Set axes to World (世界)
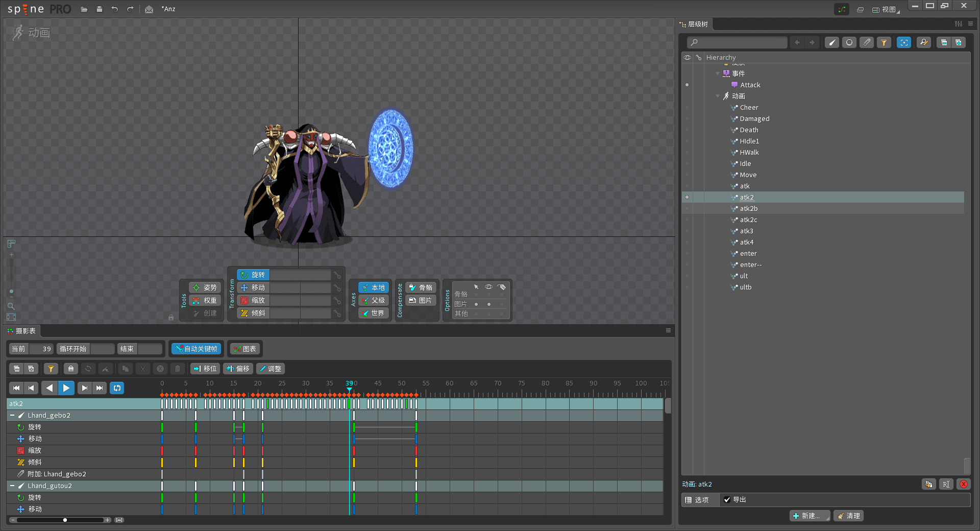The image size is (980, 531). tap(374, 313)
